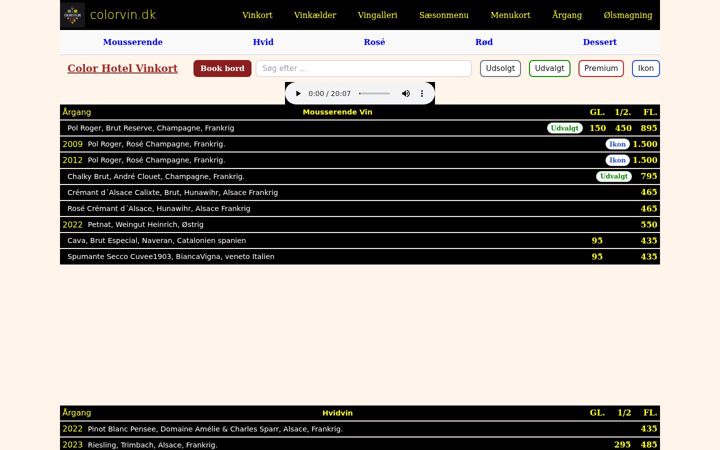Play the audio track
The height and width of the screenshot is (450, 720).
pyautogui.click(x=298, y=94)
